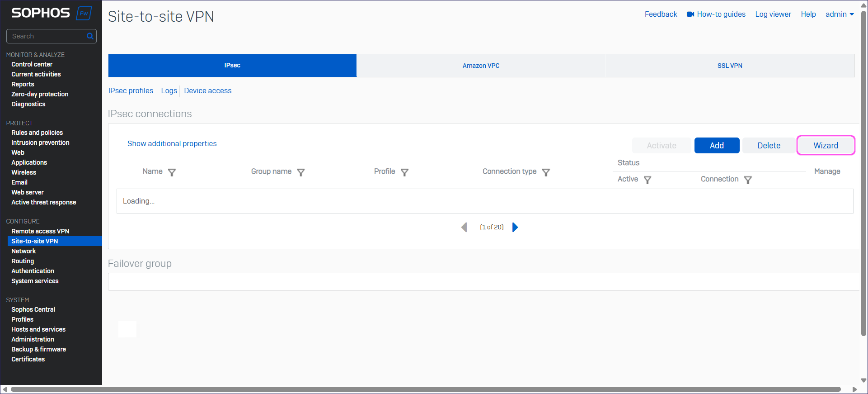Open the Profile column filter
Screen dimensions: 868x394
point(404,172)
